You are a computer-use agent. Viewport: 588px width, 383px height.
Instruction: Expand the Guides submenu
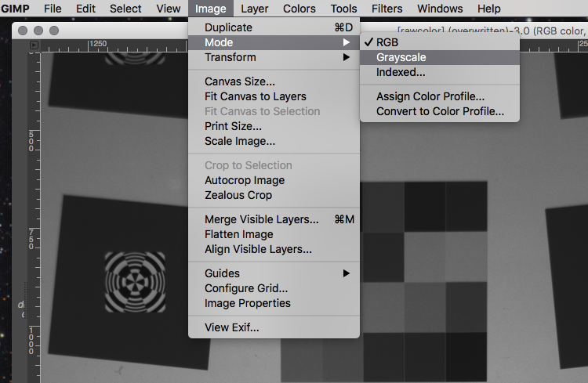coord(274,273)
